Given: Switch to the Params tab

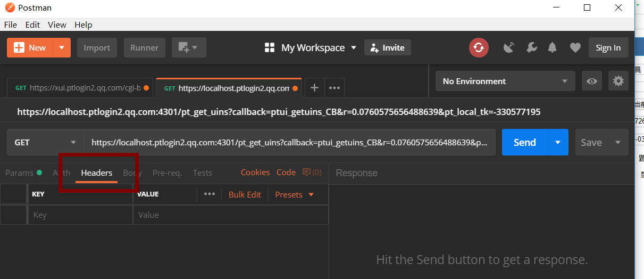Looking at the screenshot, I should [23, 173].
